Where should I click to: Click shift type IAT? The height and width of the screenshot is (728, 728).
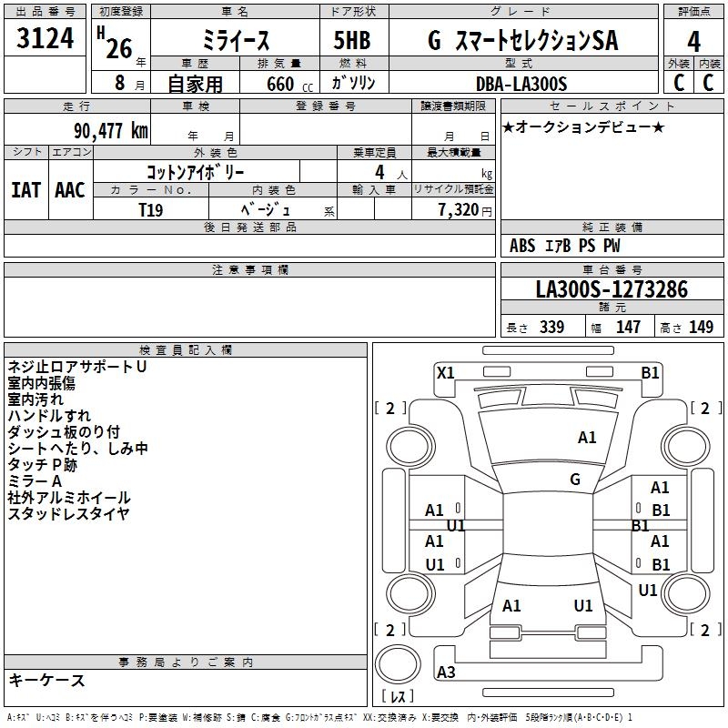(x=25, y=190)
